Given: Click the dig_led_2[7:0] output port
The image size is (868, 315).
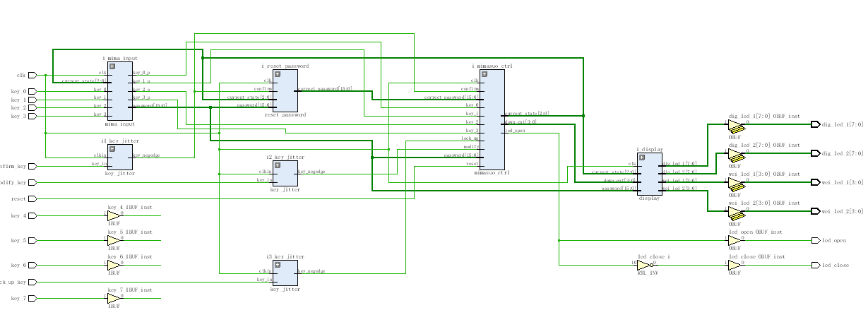Looking at the screenshot, I should (816, 153).
